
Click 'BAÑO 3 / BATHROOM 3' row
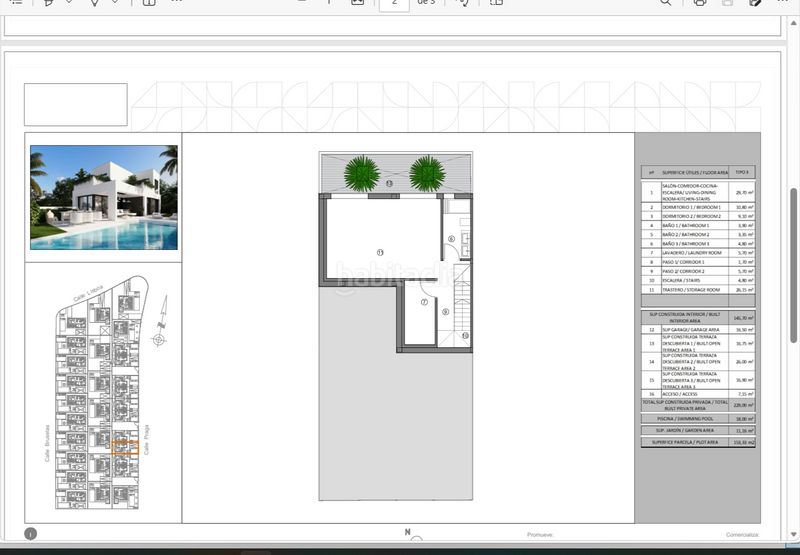(698, 244)
